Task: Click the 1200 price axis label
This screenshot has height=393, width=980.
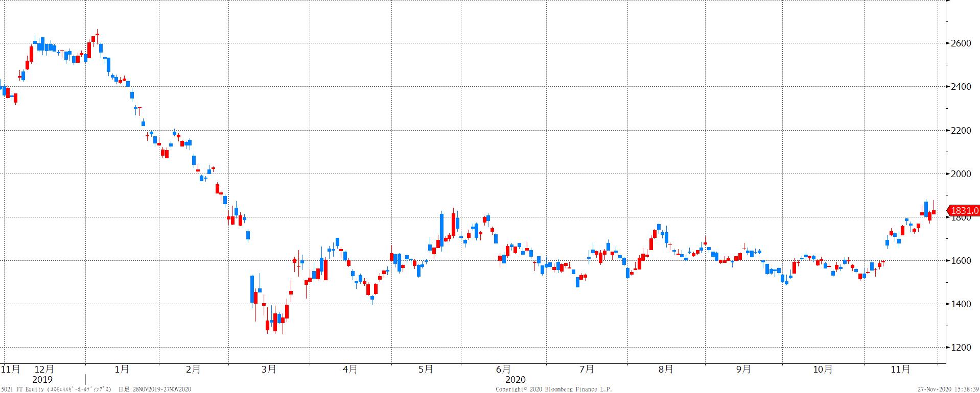Action: point(961,348)
